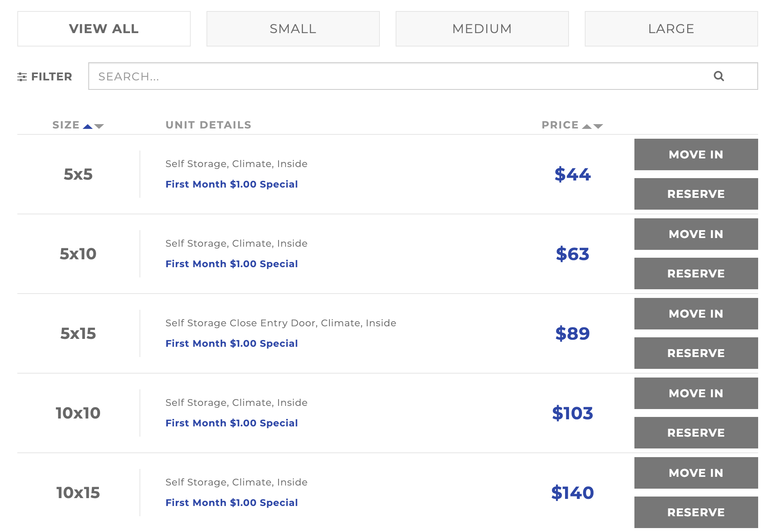Sort sizes descending with the down arrow
The height and width of the screenshot is (532, 781).
coord(99,127)
